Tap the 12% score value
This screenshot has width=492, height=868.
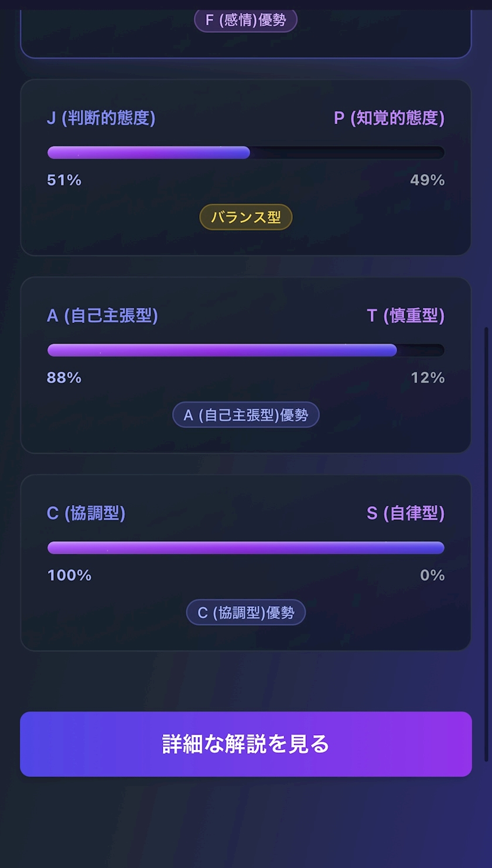click(428, 378)
